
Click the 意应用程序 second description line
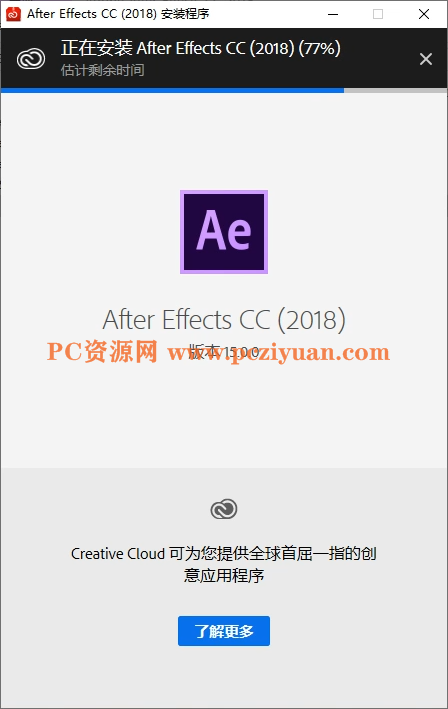point(224,576)
